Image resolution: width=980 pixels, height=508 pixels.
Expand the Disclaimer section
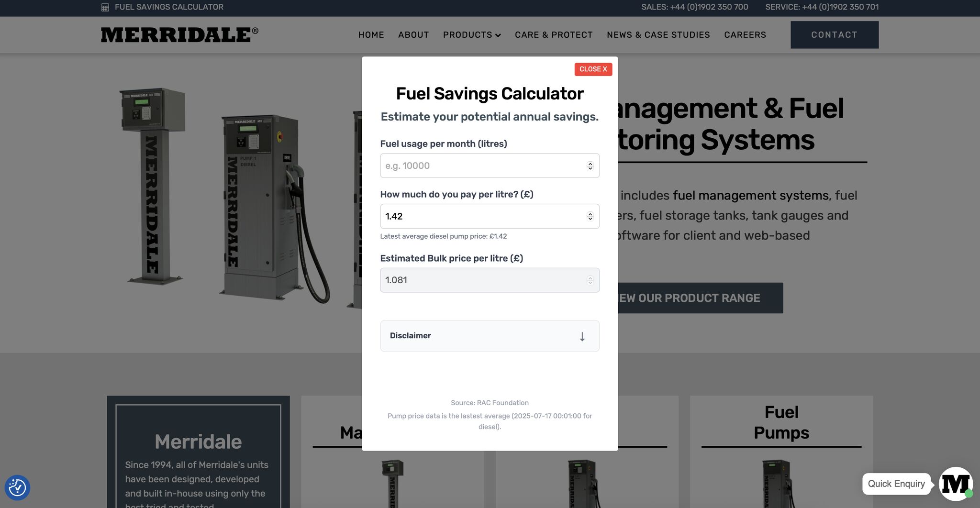(489, 336)
